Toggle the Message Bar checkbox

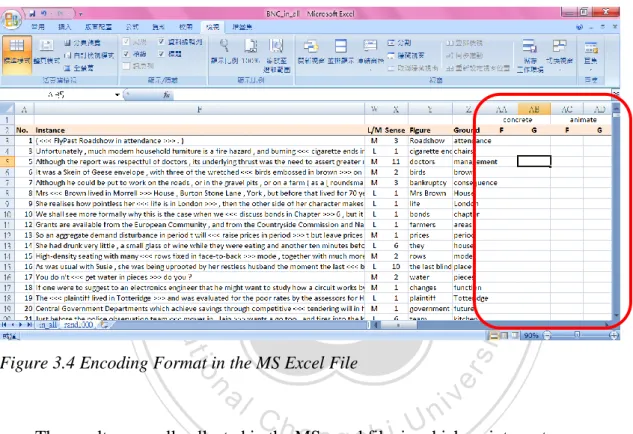point(126,66)
